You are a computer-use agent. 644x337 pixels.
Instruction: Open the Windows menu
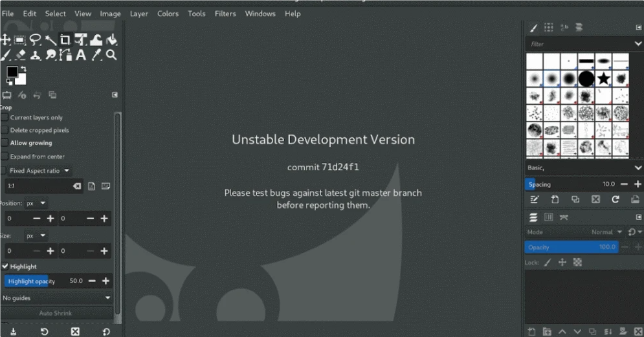pos(260,14)
